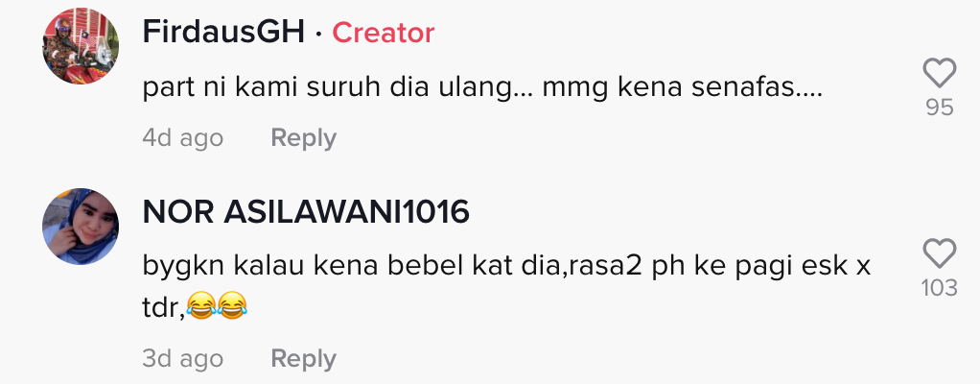This screenshot has height=384, width=980.
Task: Click the dot separator beside FirdausGH
Action: tap(318, 34)
